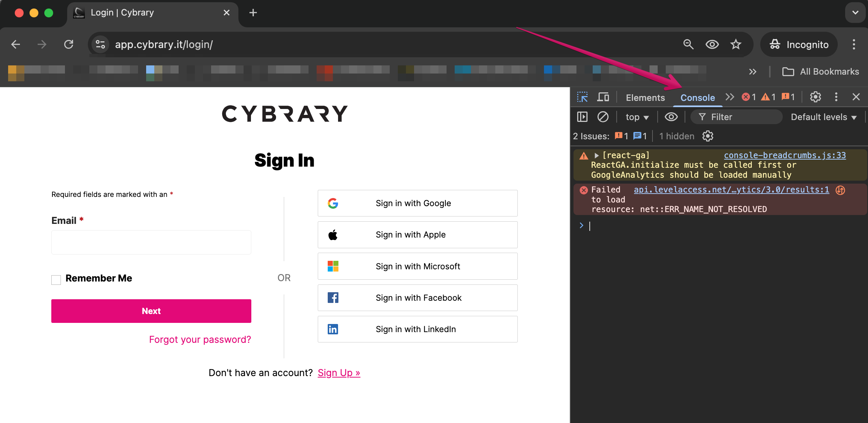
Task: Show the hidden bookmarks overflow chevron
Action: [752, 72]
